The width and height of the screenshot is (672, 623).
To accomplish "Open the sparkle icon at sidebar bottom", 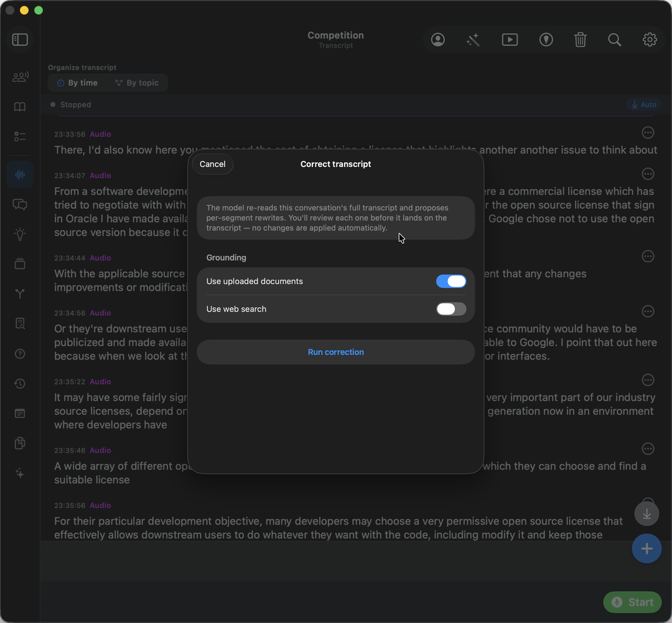I will [x=20, y=473].
